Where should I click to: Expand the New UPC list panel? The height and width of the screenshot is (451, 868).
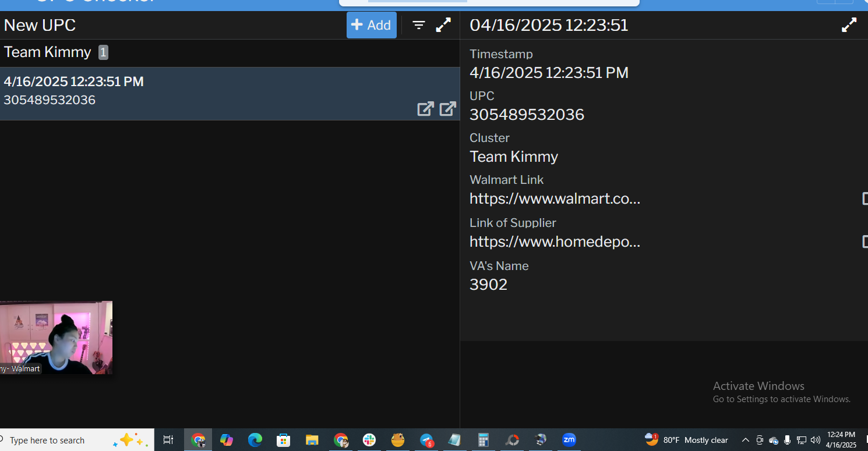443,25
